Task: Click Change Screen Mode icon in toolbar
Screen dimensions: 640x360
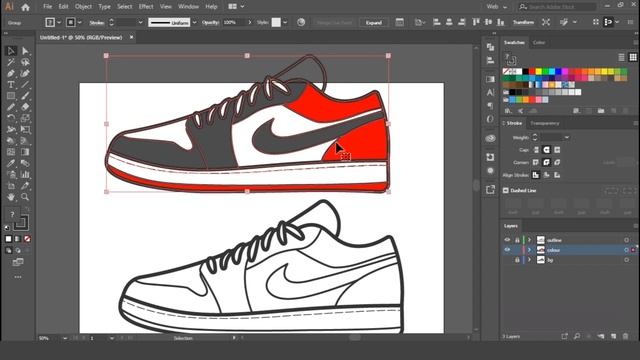Action: [x=18, y=262]
